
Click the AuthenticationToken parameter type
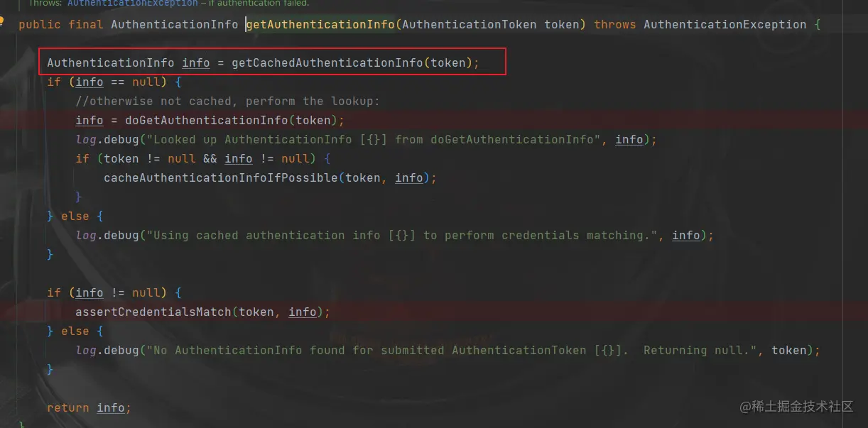pyautogui.click(x=469, y=24)
